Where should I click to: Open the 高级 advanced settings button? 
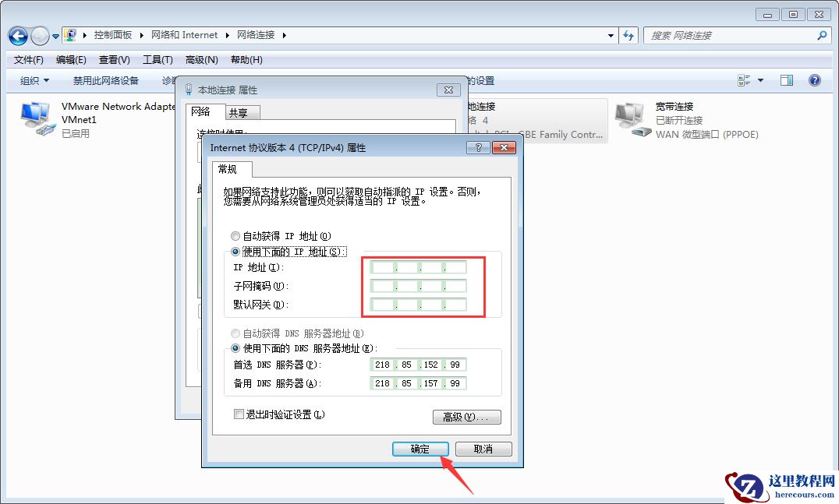click(x=466, y=417)
